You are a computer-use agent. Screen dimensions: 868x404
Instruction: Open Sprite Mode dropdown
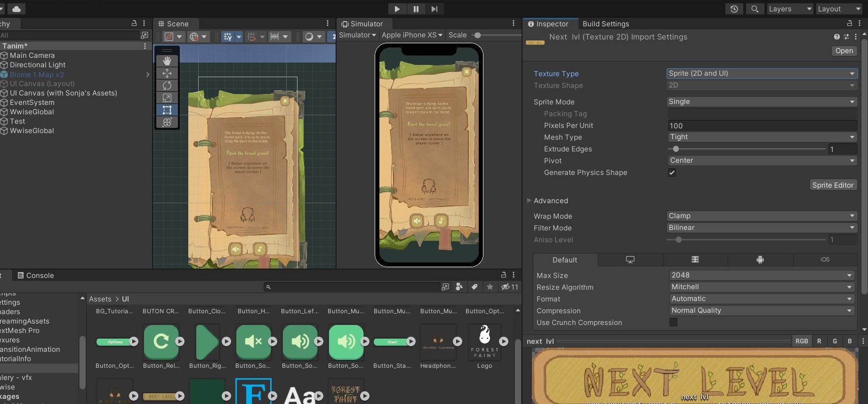pyautogui.click(x=762, y=102)
